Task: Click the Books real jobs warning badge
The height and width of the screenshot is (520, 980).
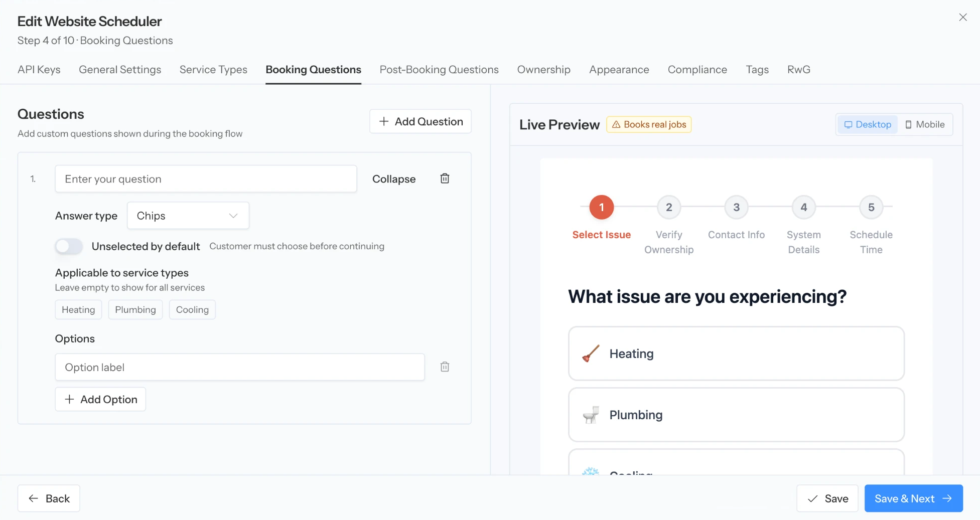Action: (649, 124)
